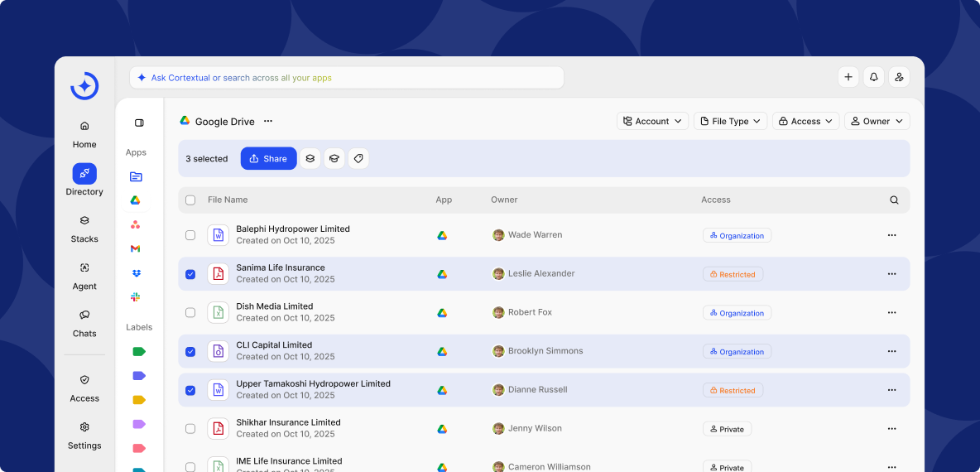Expand the Owner filter dropdown
The image size is (980, 472).
pyautogui.click(x=877, y=121)
